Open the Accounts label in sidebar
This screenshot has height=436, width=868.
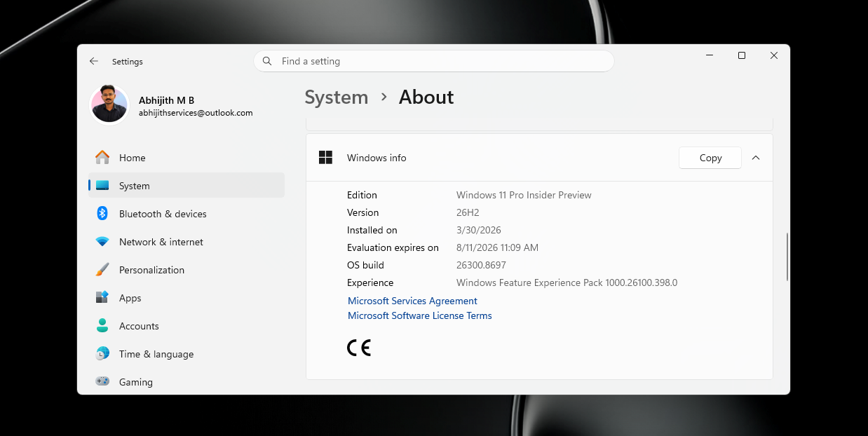139,326
